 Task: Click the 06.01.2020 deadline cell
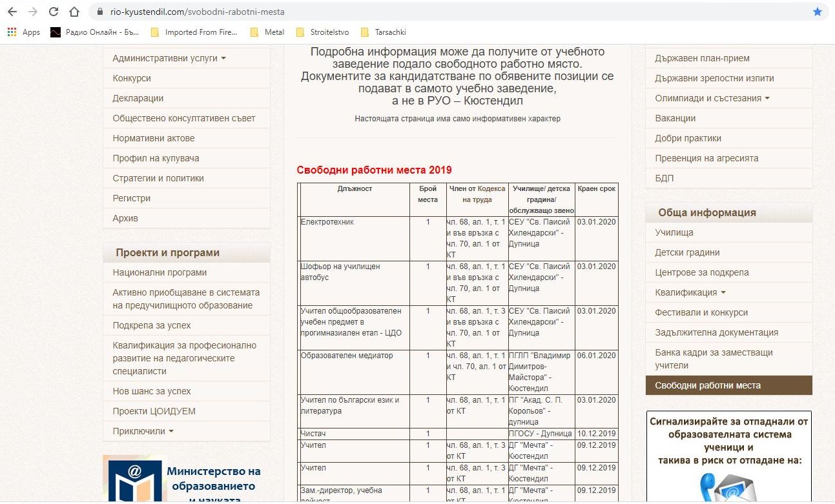[597, 372]
